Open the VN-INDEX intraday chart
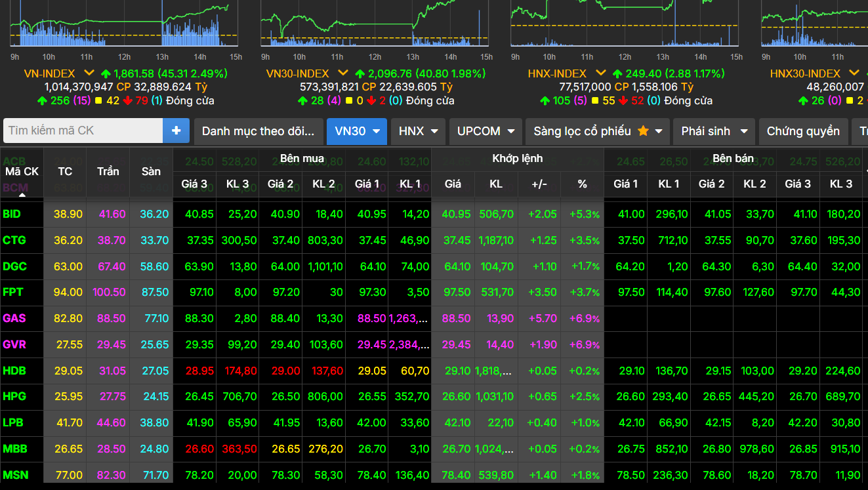The width and height of the screenshot is (868, 490). point(125,26)
